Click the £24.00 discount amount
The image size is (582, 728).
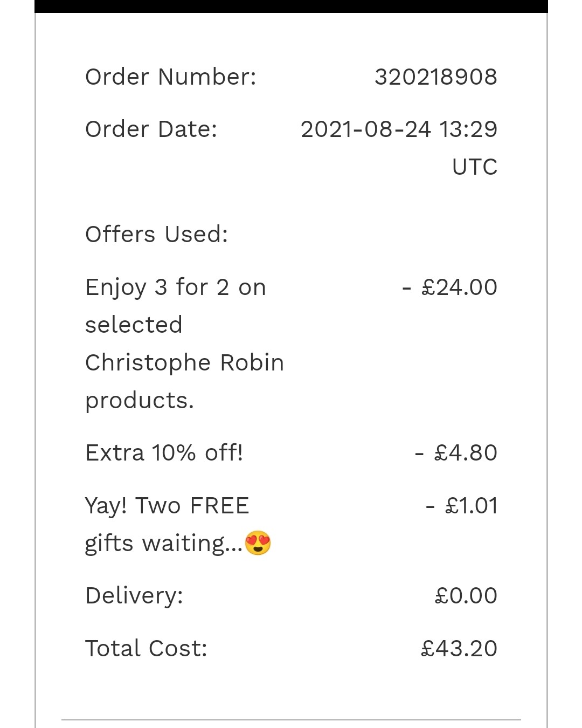pyautogui.click(x=459, y=287)
